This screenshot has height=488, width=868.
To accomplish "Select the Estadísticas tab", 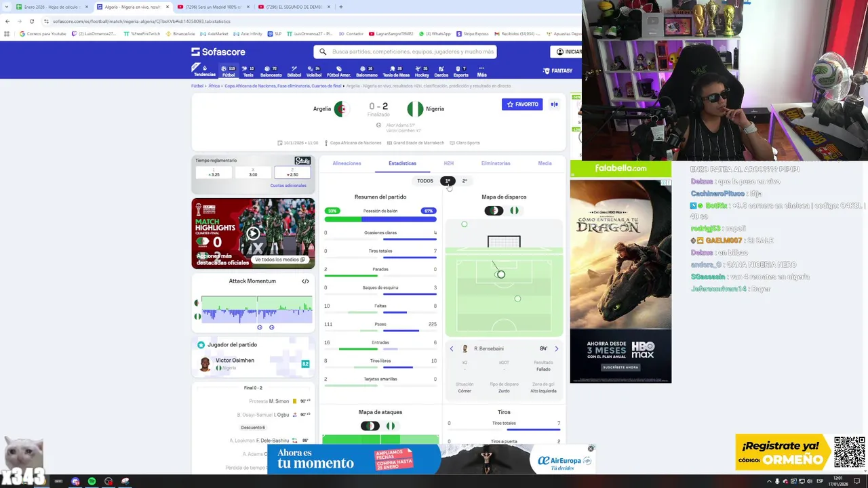I will pyautogui.click(x=402, y=163).
